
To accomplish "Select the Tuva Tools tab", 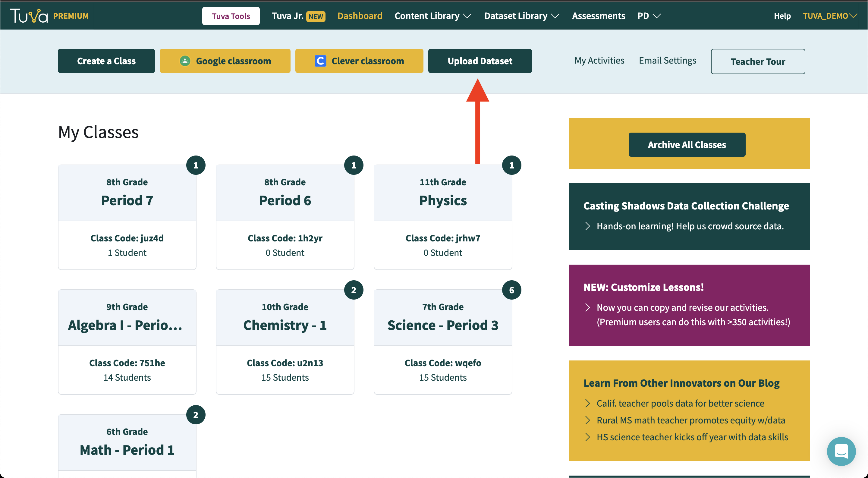I will coord(231,16).
